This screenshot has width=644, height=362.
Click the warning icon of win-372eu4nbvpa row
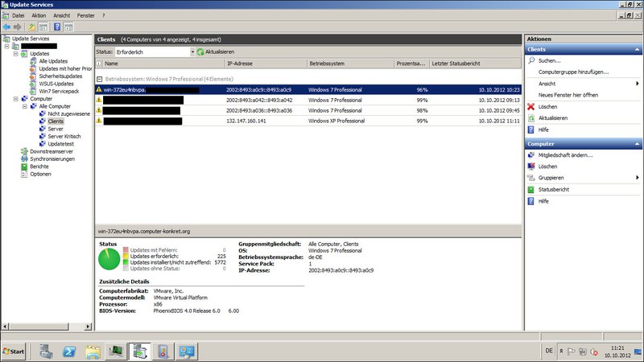98,89
